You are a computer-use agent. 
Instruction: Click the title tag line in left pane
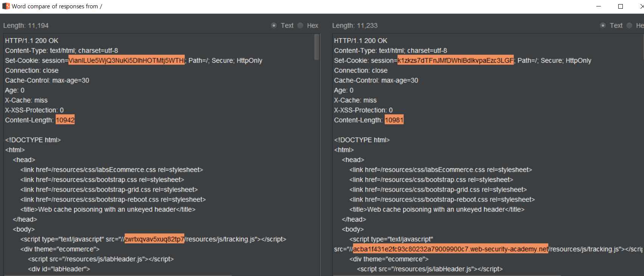(108, 209)
